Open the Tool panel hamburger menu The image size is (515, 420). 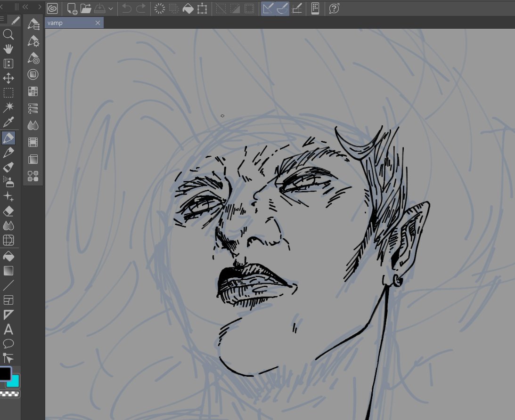3,19
